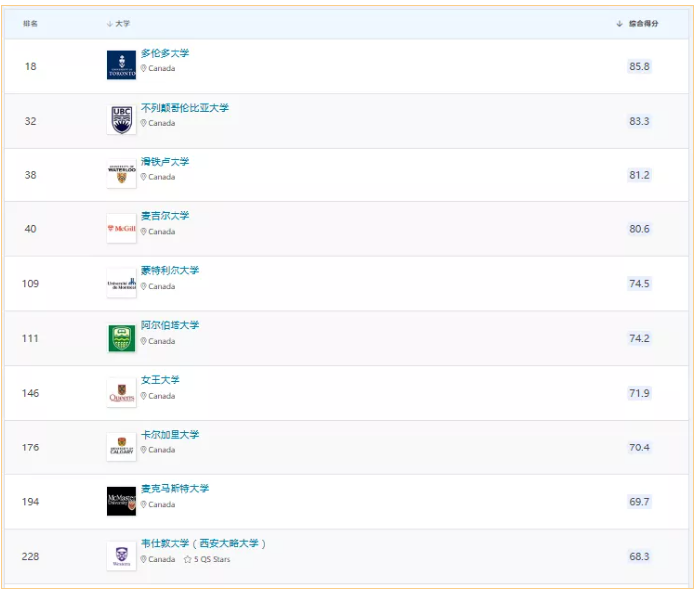The width and height of the screenshot is (700, 595).
Task: Open 麦克马斯特大学 link
Action: tap(175, 489)
